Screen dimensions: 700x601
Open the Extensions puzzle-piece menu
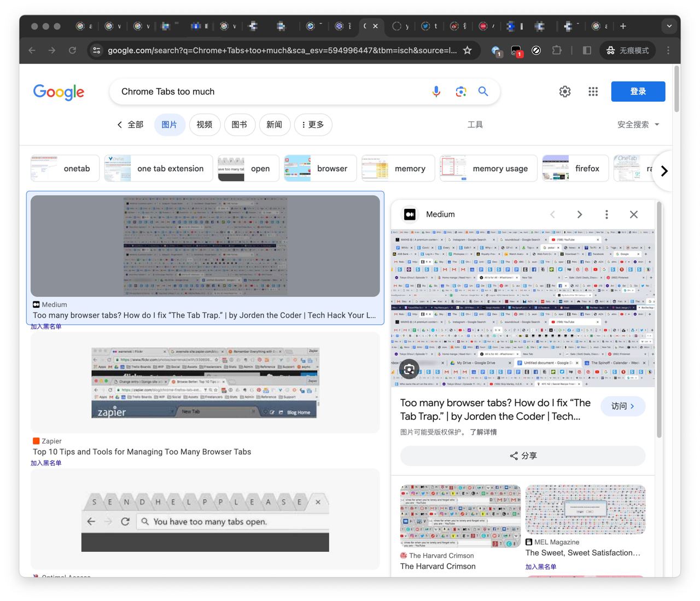[557, 50]
